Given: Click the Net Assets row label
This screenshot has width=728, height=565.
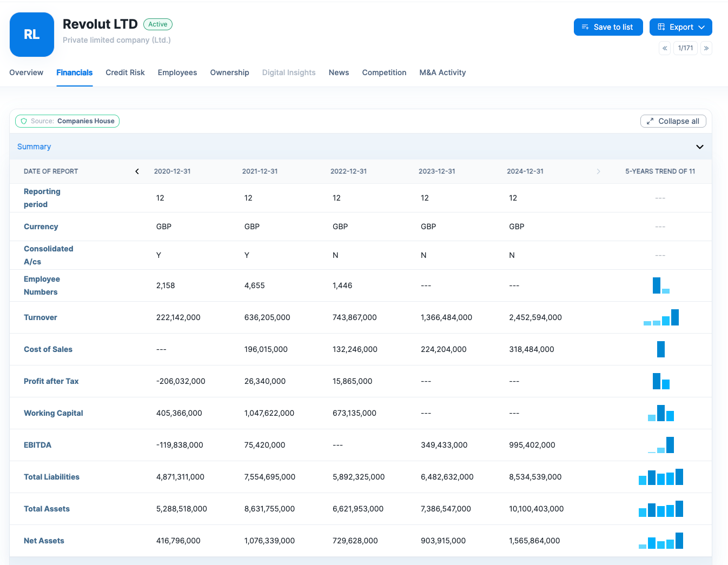Looking at the screenshot, I should tap(44, 541).
